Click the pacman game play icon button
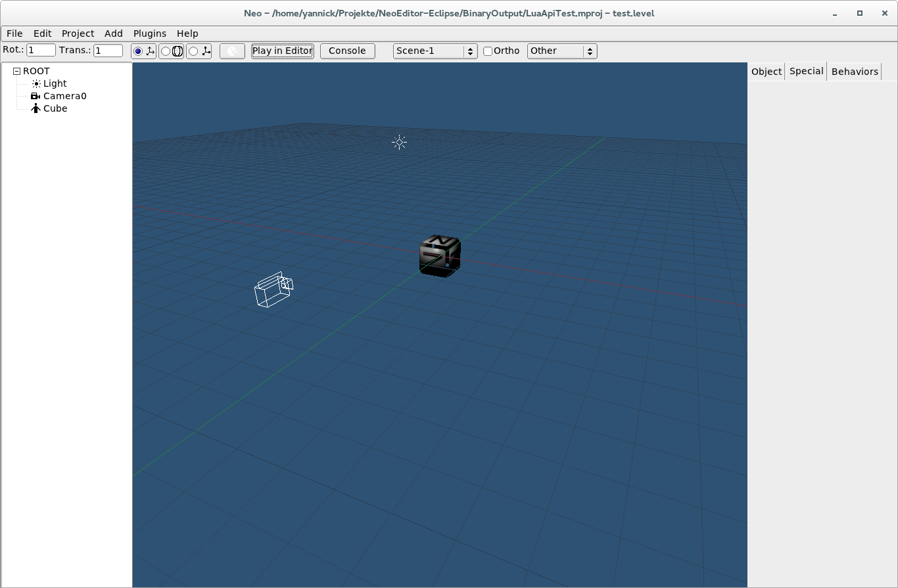 pyautogui.click(x=232, y=51)
